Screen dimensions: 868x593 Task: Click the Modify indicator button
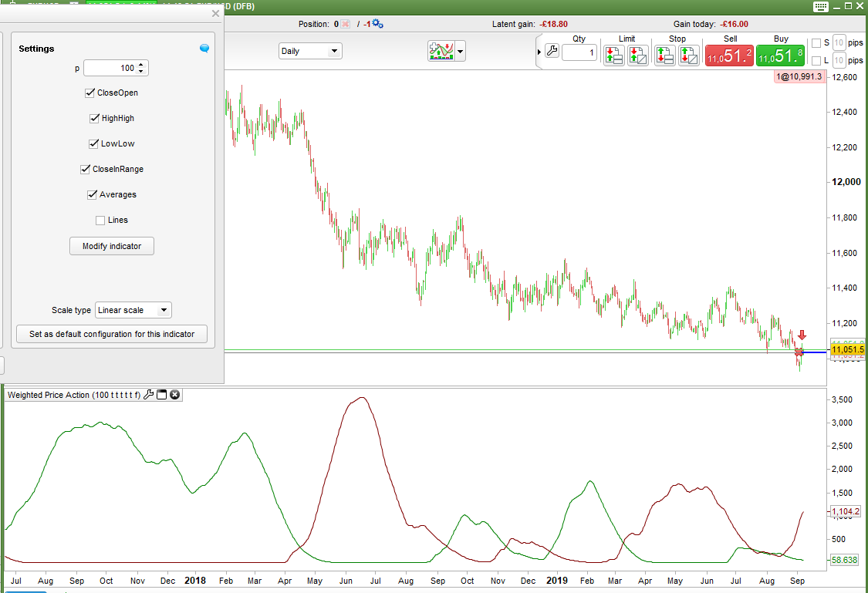[x=112, y=246]
